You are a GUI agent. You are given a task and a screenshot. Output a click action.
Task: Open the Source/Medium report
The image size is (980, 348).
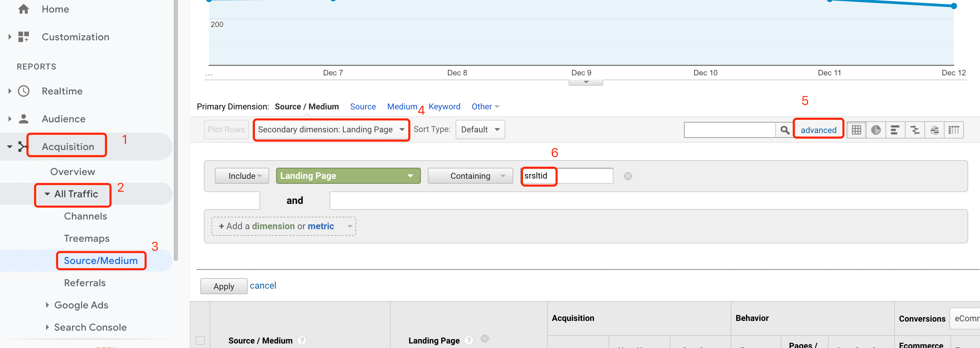(101, 260)
